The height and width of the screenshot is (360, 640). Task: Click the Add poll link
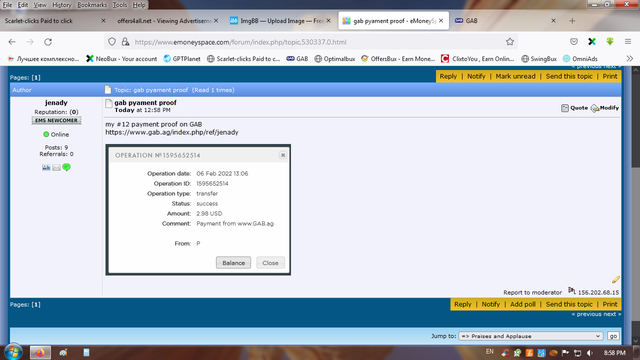click(x=522, y=304)
